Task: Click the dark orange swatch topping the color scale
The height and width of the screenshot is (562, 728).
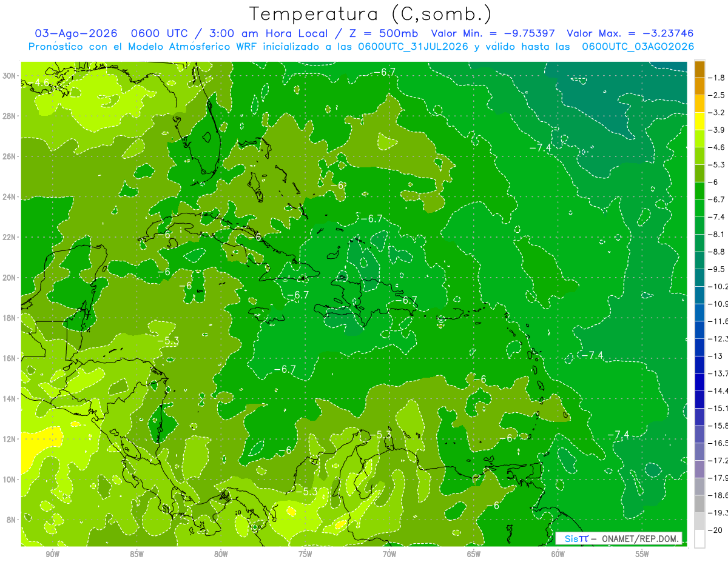Action: (699, 69)
